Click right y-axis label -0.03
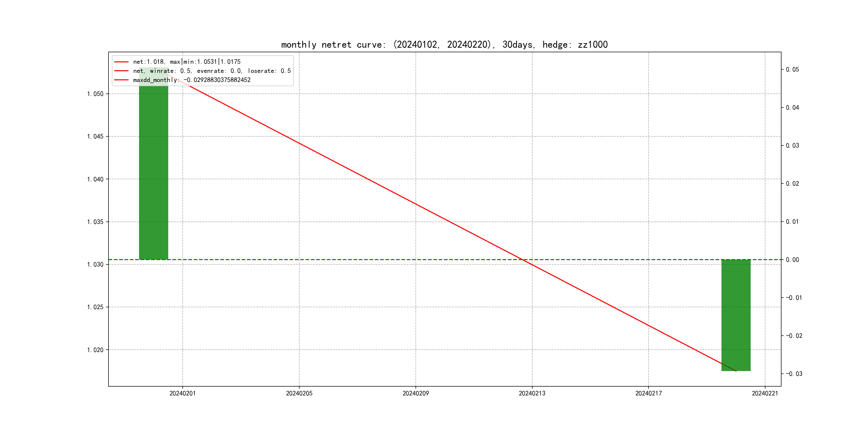Image resolution: width=868 pixels, height=434 pixels. pyautogui.click(x=794, y=374)
